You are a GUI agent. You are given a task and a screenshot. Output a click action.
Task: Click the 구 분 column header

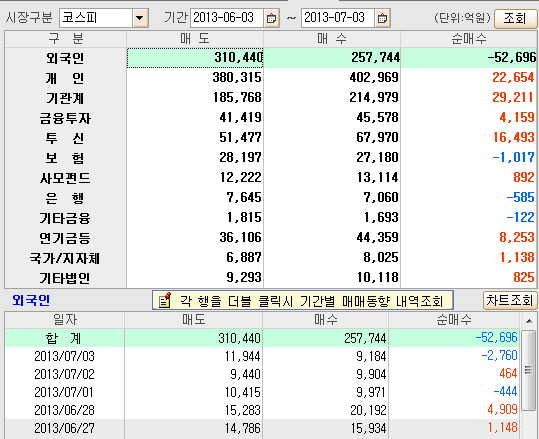(x=65, y=39)
